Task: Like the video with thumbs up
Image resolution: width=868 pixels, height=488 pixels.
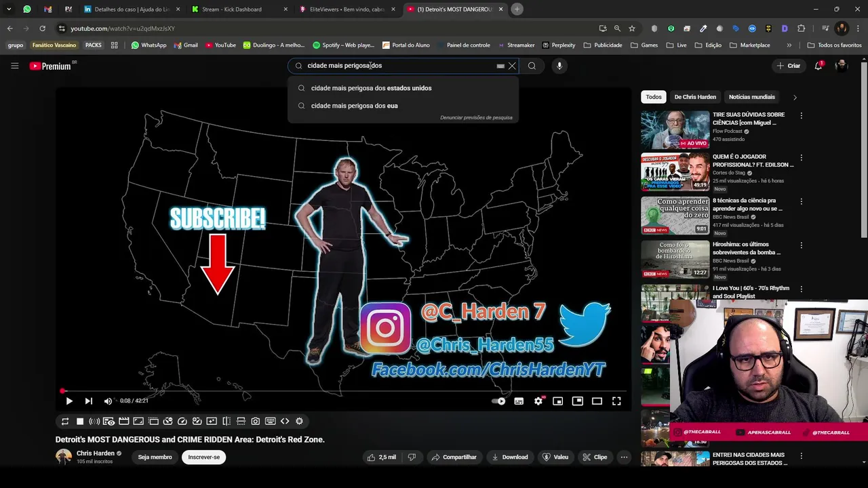Action: pos(381,457)
